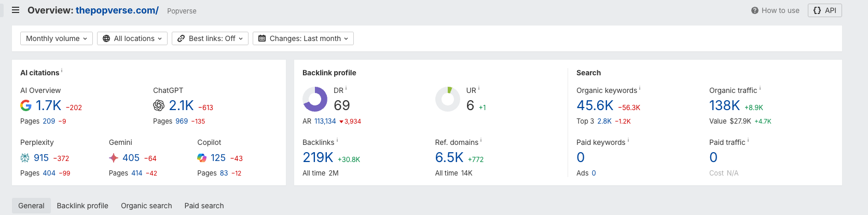Open Ref. domains 6.5K value
The image size is (868, 215).
[x=449, y=157]
